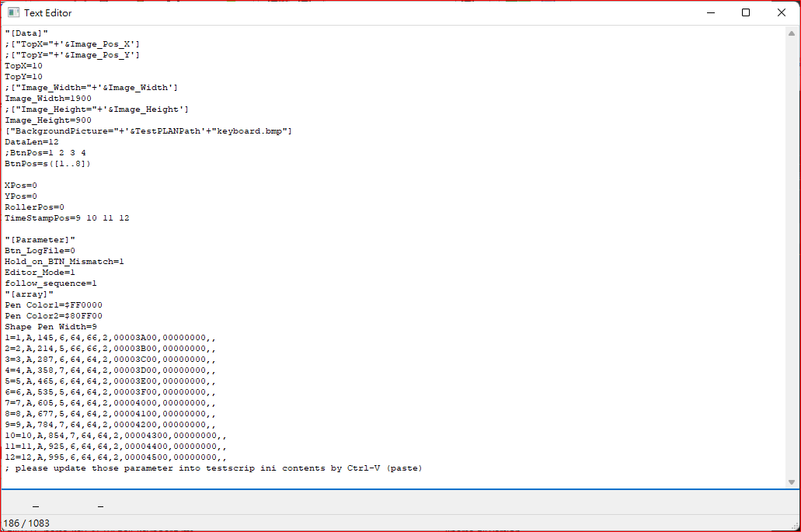
Task: Maximize the Text Editor window
Action: point(746,12)
